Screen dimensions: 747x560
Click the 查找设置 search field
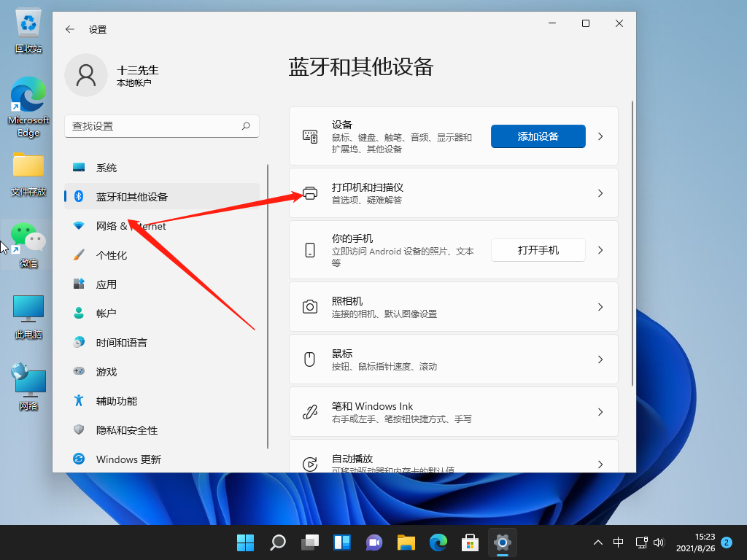[153, 126]
